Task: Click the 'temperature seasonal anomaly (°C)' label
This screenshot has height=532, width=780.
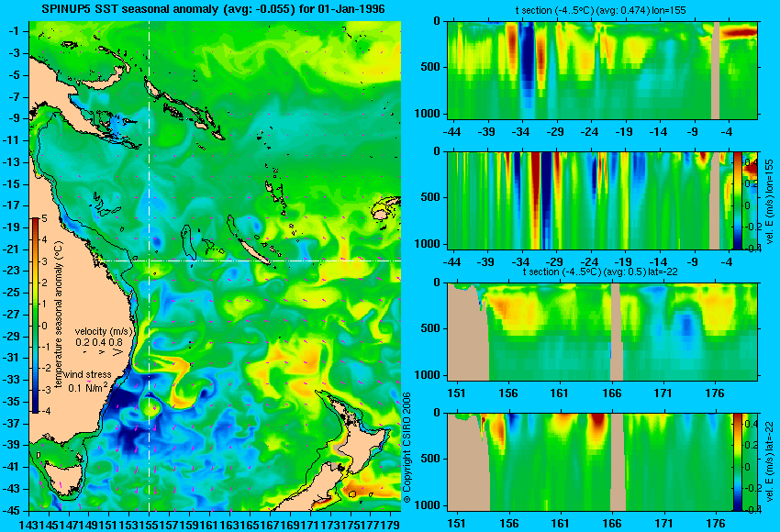Action: pos(58,315)
